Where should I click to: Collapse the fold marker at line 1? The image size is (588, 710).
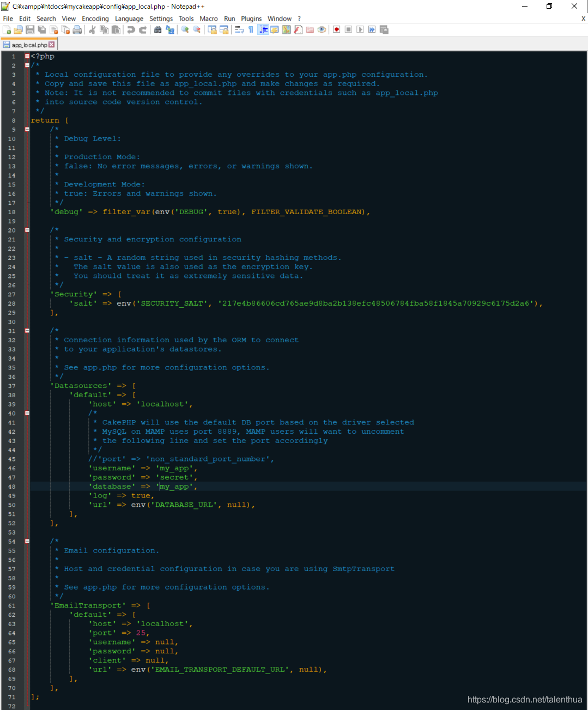click(x=27, y=56)
